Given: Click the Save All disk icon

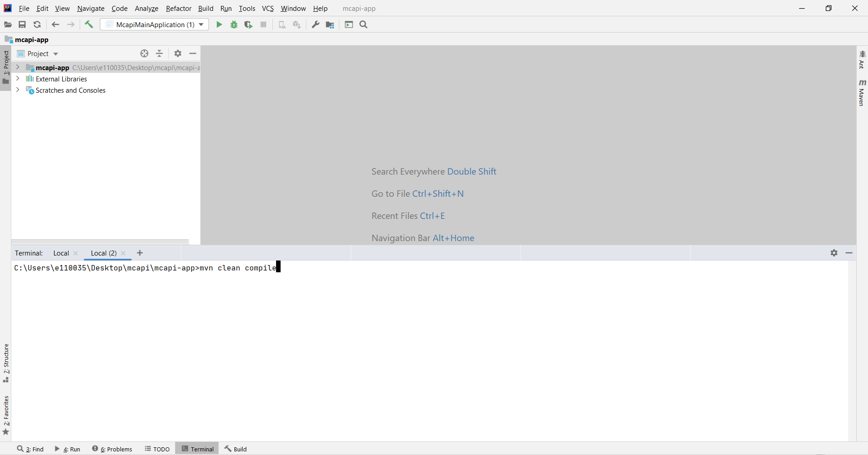Looking at the screenshot, I should [22, 25].
